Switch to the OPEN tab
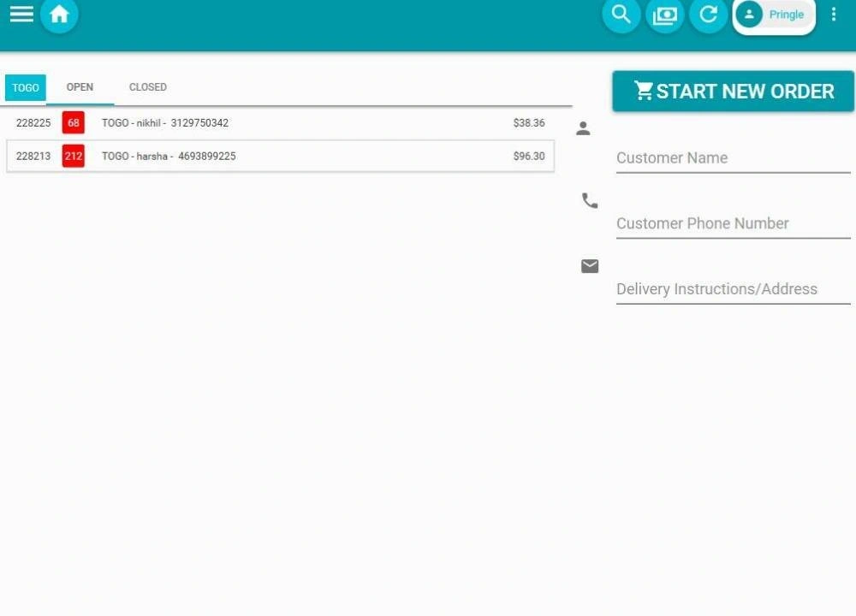This screenshot has width=856, height=616. point(80,87)
